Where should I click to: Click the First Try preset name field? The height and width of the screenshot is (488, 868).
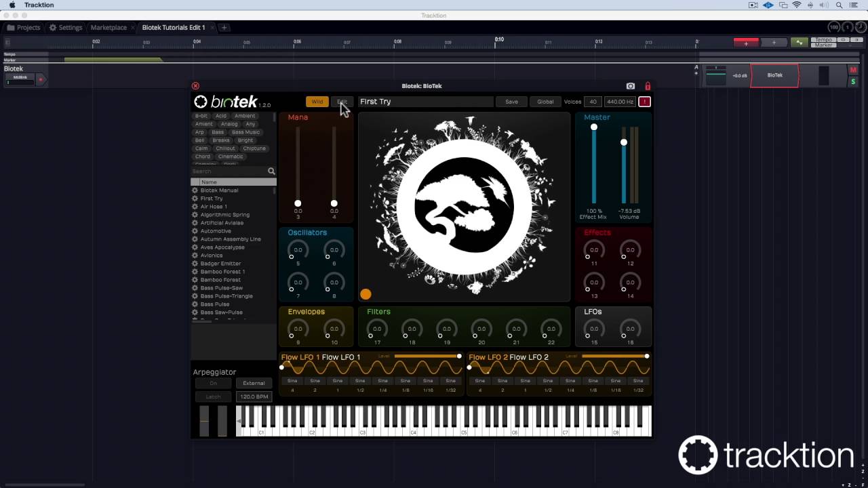pos(426,102)
